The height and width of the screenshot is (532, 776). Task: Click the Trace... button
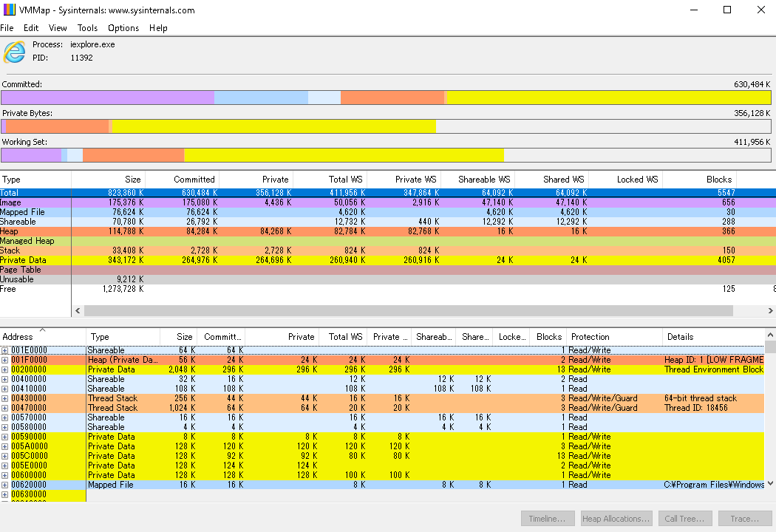[x=745, y=519]
